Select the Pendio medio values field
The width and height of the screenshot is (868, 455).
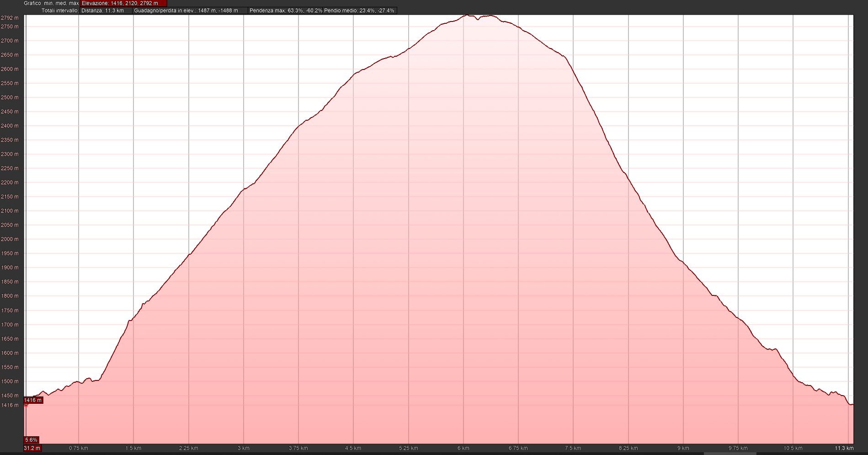[359, 11]
